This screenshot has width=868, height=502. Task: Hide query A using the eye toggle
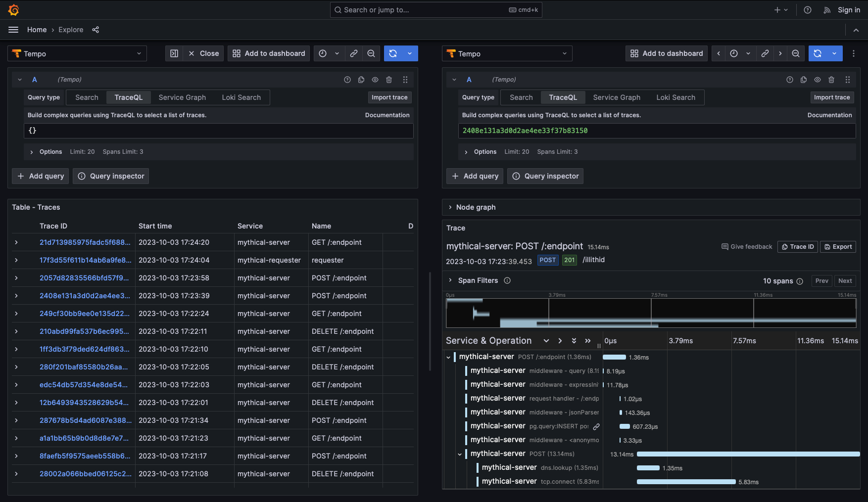click(x=375, y=79)
